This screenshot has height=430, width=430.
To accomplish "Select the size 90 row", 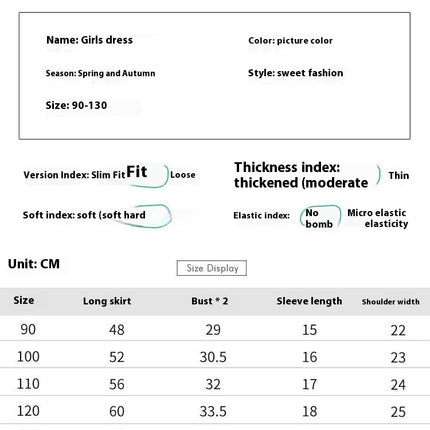I will (215, 329).
